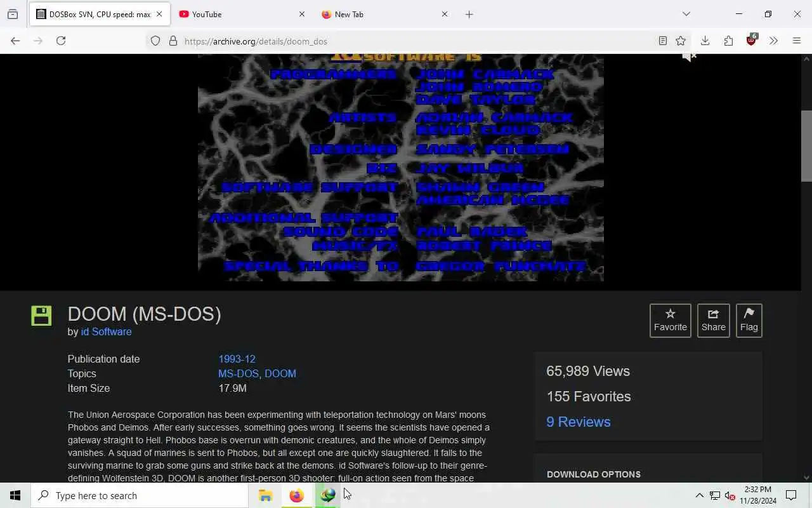Screen dimensions: 812x508
Task: Reload the current page
Action: (61, 41)
